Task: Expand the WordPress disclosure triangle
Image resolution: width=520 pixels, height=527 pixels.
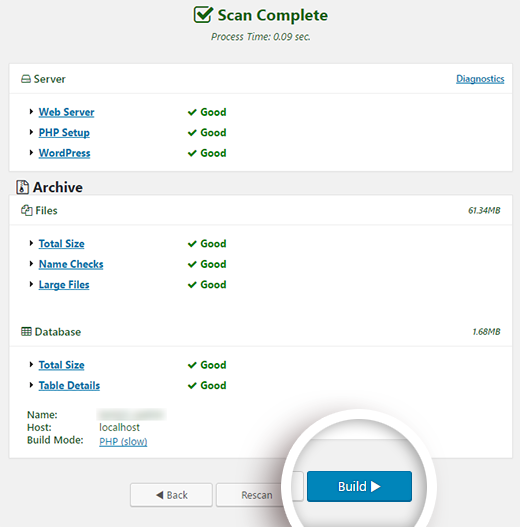Action: click(31, 153)
